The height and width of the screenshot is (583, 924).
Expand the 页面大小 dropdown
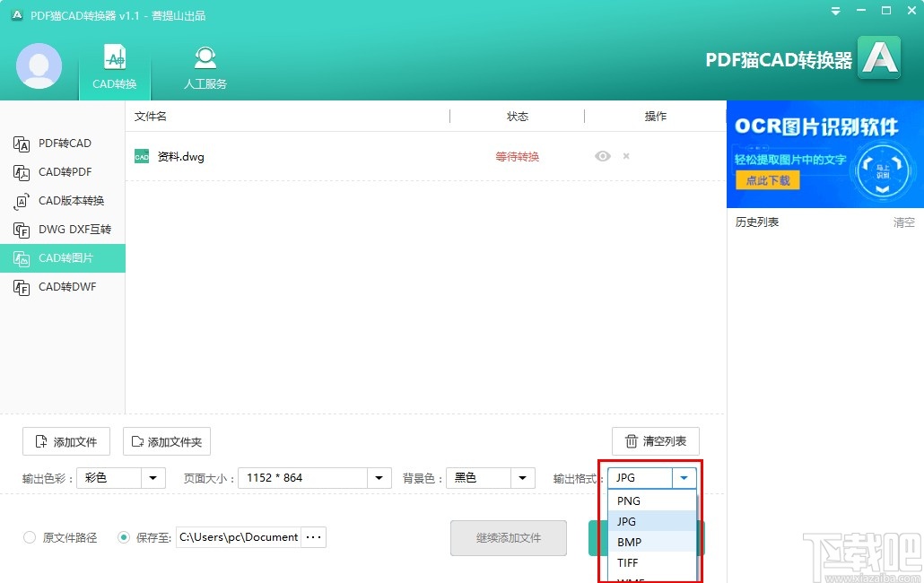tap(377, 478)
